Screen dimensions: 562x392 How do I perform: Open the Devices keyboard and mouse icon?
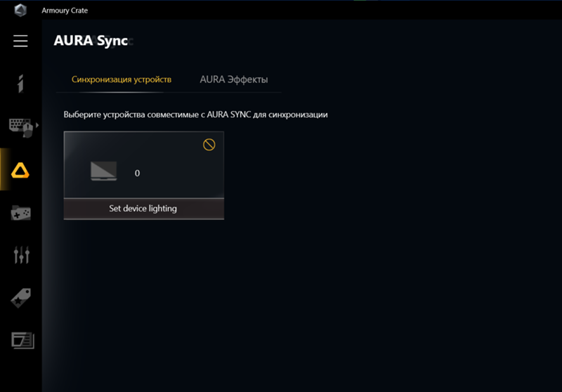click(21, 127)
